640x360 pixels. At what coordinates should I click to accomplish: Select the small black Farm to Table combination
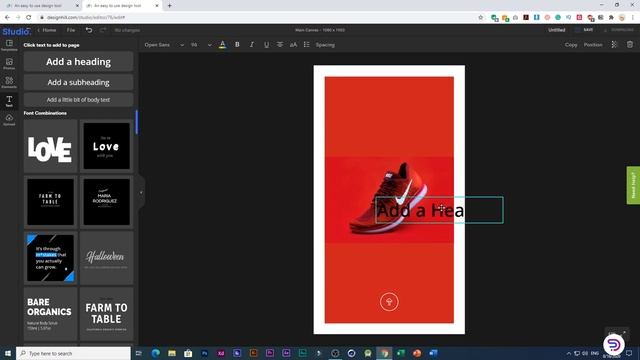50,202
